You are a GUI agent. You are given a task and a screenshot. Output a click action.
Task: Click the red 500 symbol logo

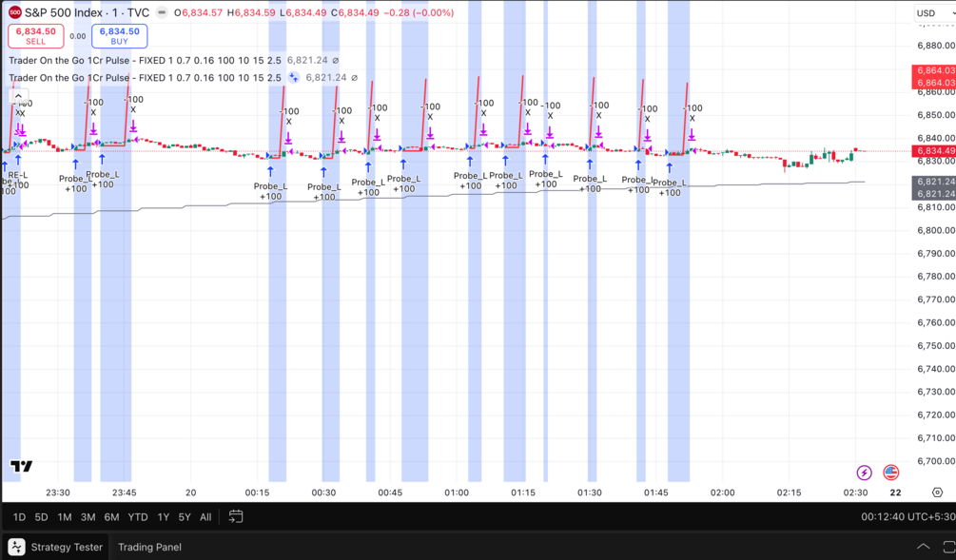point(14,12)
